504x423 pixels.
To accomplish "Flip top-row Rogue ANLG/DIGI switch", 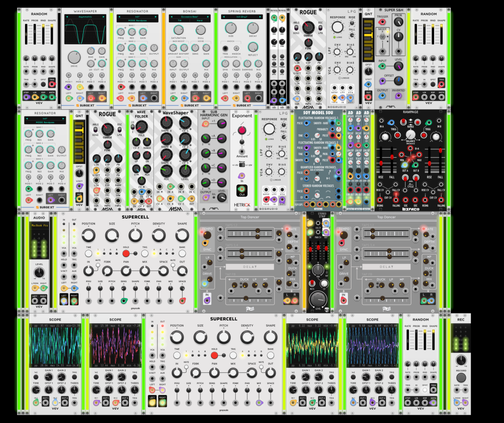I will coord(296,28).
